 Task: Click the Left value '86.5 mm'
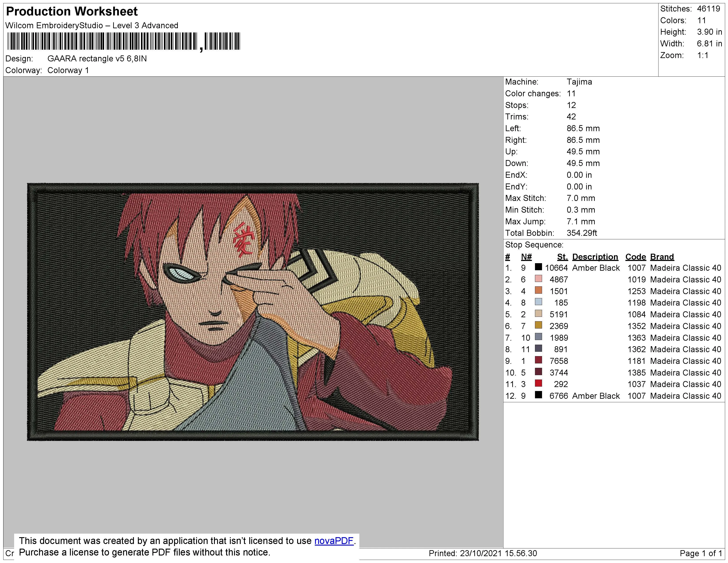point(583,128)
